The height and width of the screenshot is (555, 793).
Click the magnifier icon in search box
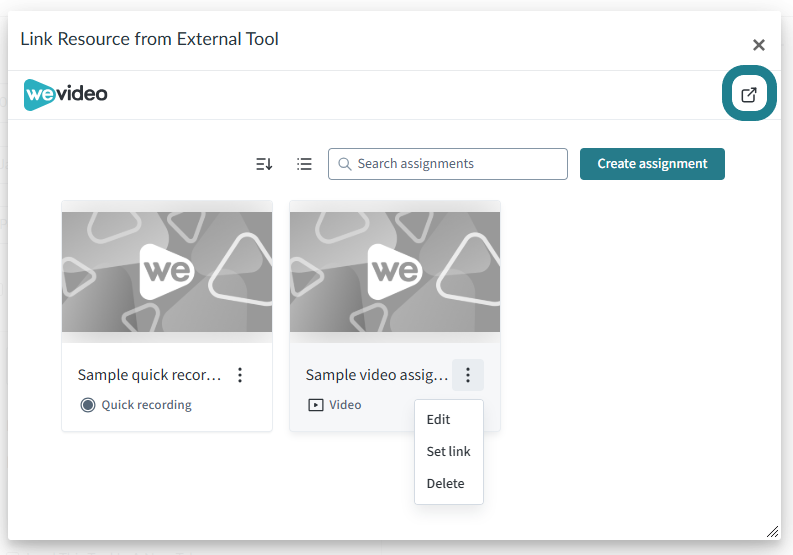344,164
